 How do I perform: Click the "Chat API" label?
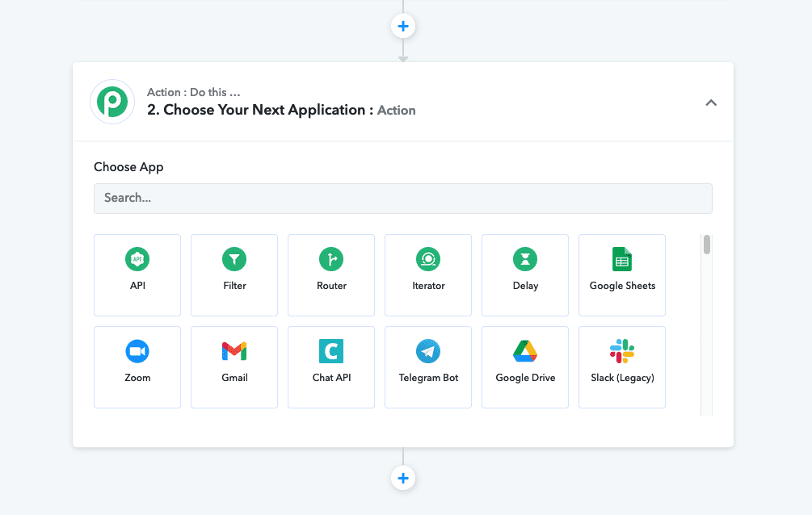click(331, 378)
